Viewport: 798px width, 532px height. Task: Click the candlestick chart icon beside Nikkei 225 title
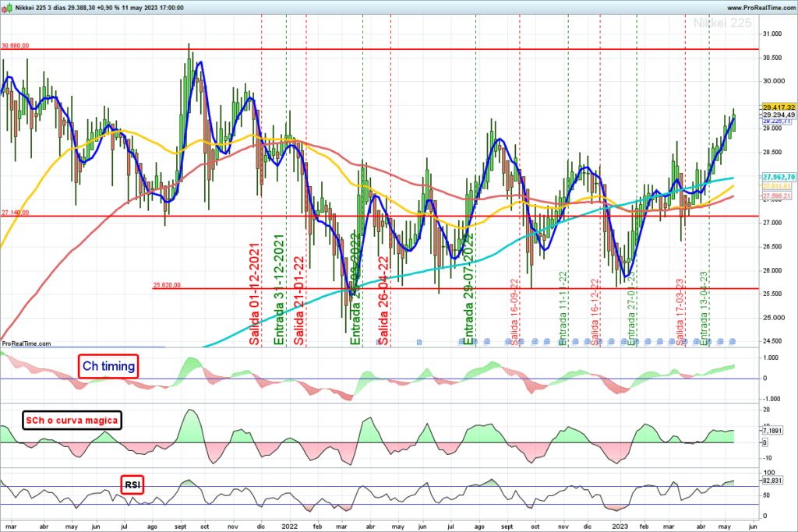click(7, 8)
